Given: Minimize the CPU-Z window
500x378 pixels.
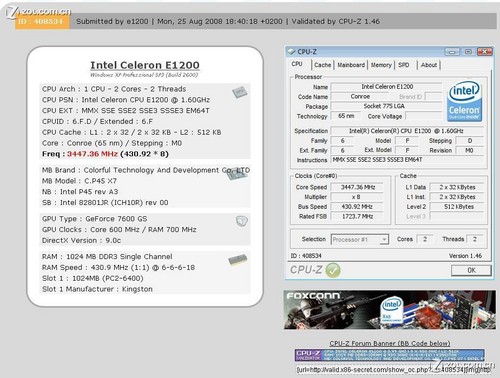Looking at the screenshot, I should coord(452,52).
